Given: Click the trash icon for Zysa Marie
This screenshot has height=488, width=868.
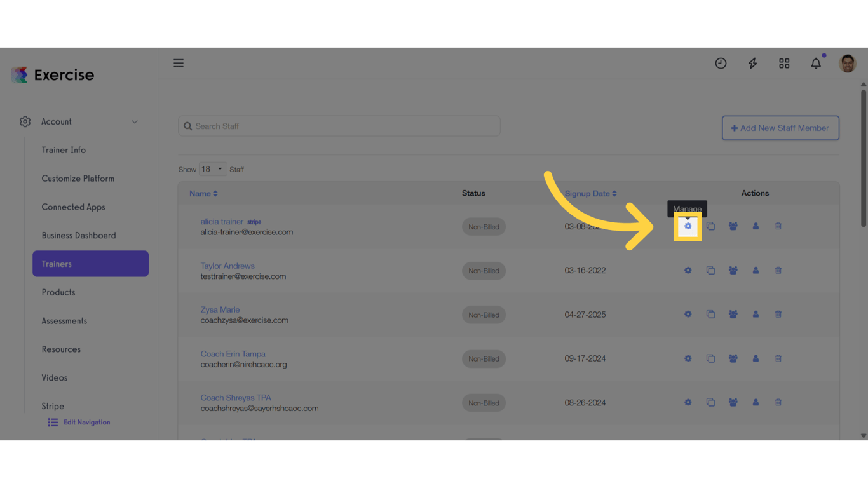Looking at the screenshot, I should point(778,314).
